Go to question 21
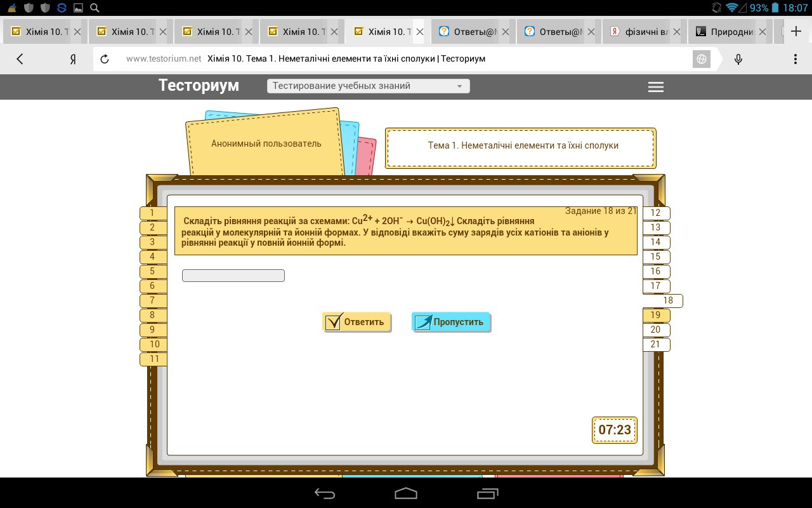 (656, 344)
